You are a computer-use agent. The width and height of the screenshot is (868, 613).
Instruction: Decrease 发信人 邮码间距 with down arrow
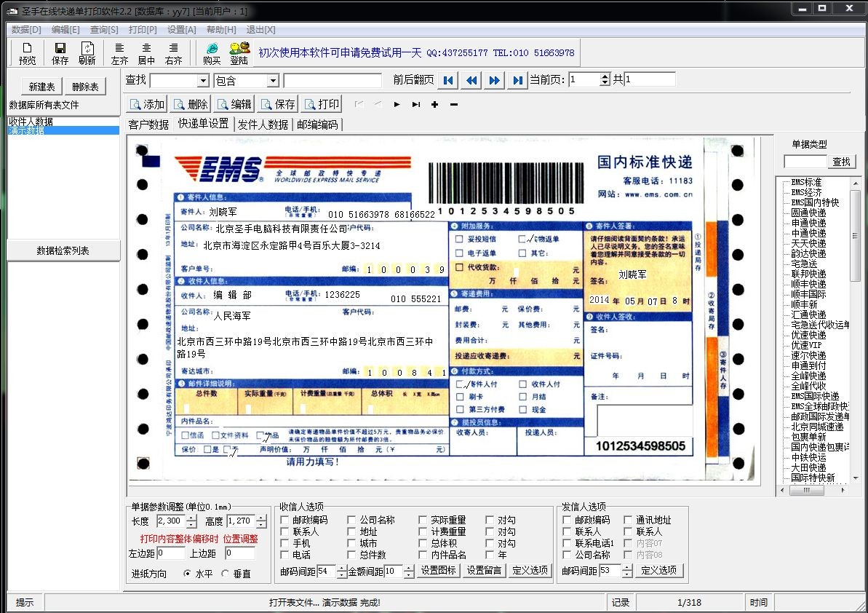627,574
